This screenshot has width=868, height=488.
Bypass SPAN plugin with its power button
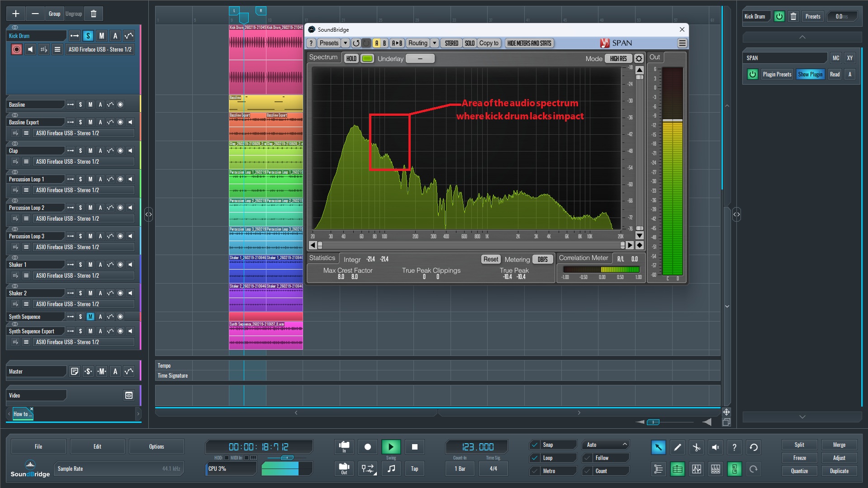[753, 74]
